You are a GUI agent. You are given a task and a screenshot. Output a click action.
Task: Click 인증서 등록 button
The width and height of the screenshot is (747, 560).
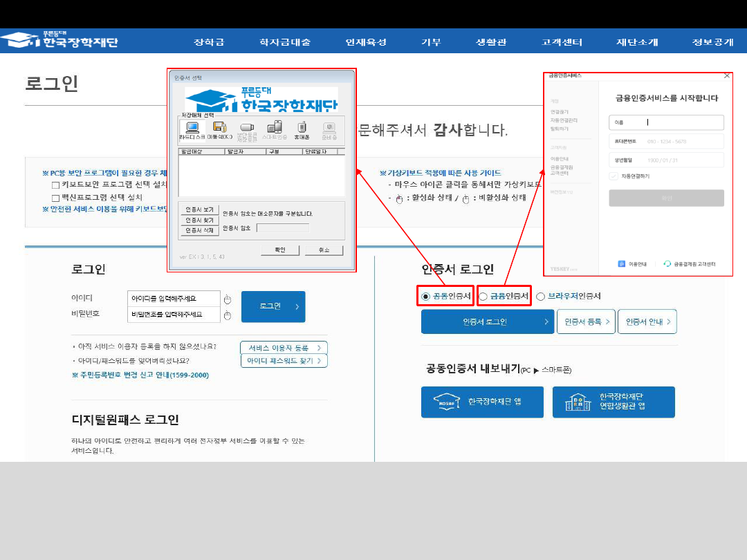pyautogui.click(x=586, y=322)
